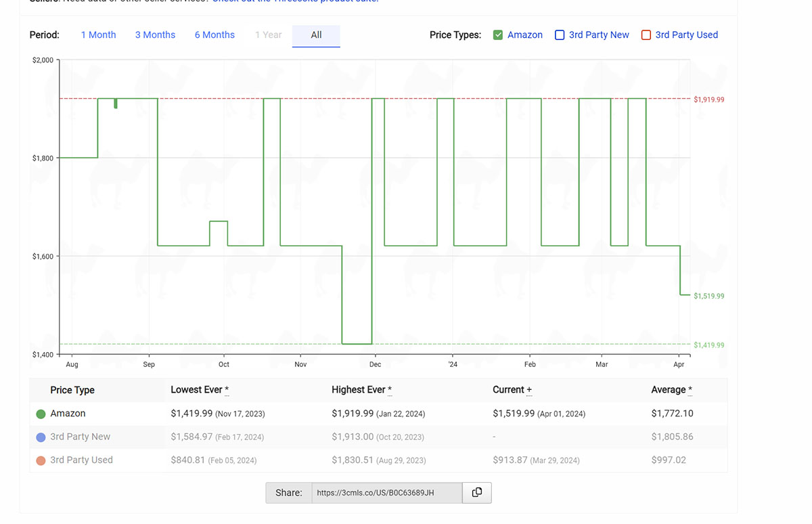Click the Highest Ever asterisk footnote

[388, 390]
